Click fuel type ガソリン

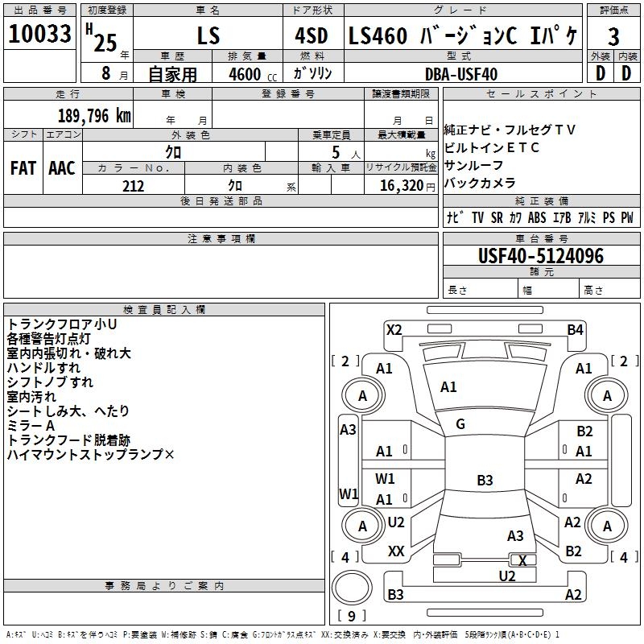point(312,73)
